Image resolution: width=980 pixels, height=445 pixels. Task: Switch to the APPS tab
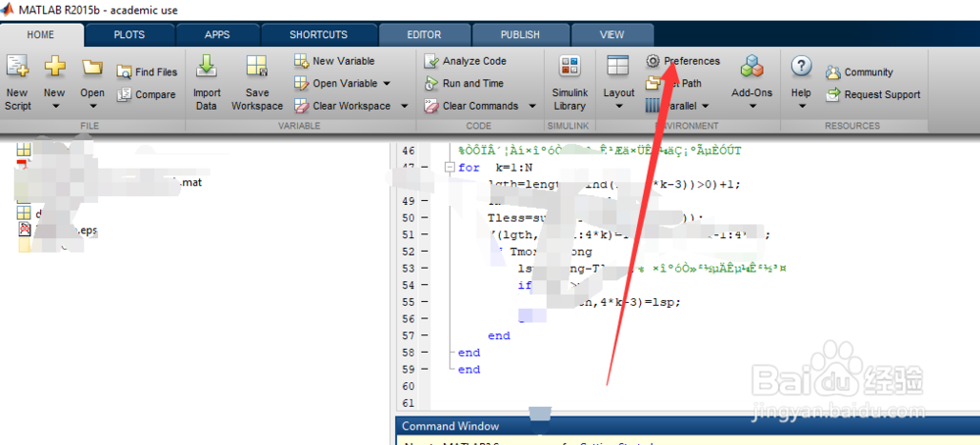pos(217,35)
